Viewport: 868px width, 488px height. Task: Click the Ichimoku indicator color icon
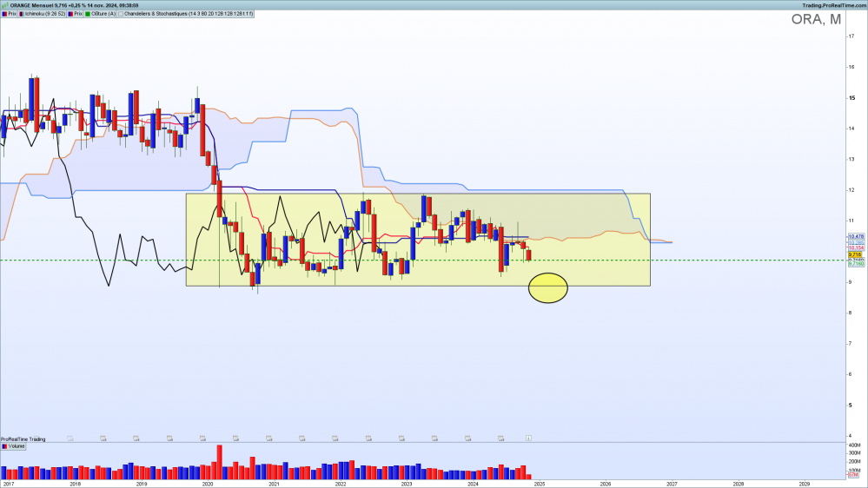coord(23,14)
